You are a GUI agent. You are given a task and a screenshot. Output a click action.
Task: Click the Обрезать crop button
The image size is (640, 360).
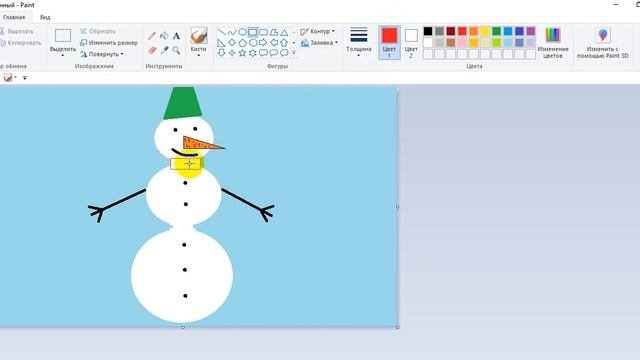98,31
